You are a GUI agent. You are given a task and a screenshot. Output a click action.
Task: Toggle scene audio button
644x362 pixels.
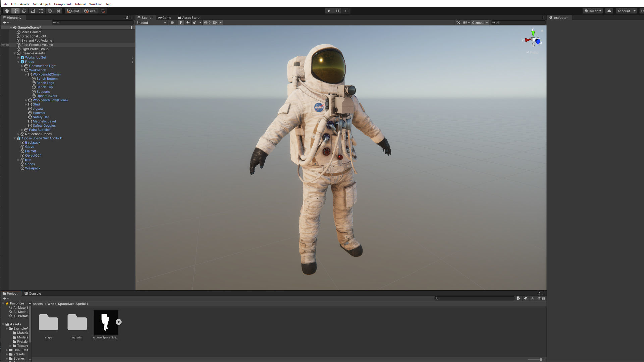[x=187, y=23]
